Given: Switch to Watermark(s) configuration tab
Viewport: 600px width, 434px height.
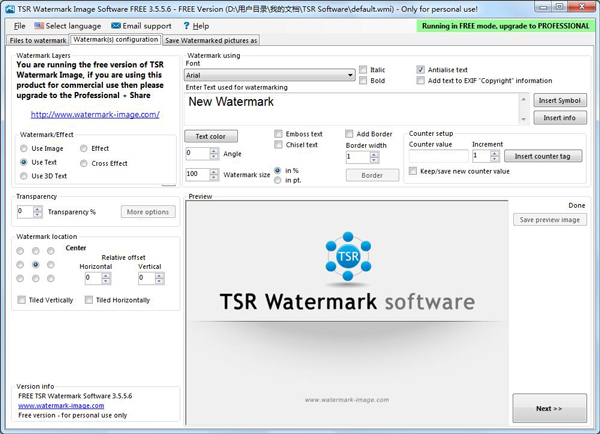Looking at the screenshot, I should [116, 39].
